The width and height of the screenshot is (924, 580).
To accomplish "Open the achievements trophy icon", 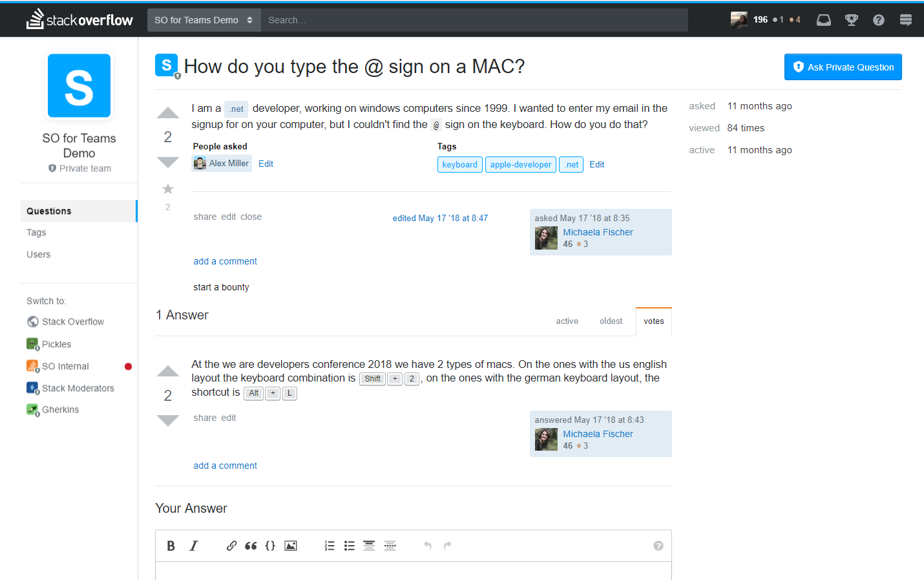I will tap(852, 20).
